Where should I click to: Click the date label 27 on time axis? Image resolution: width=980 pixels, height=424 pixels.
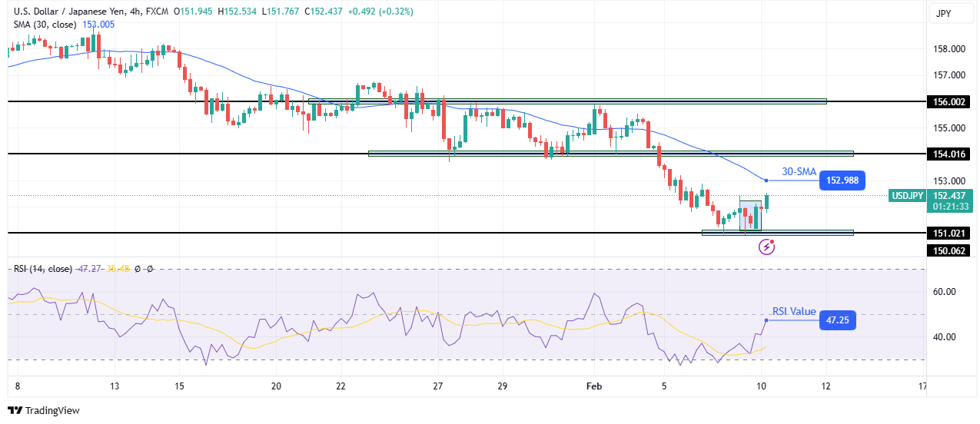click(438, 386)
